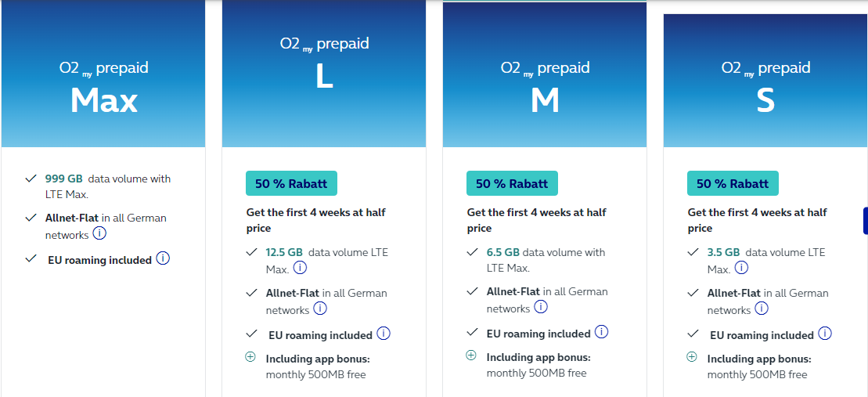Click info icon beside M plan Allnet-Flat

pyautogui.click(x=541, y=307)
